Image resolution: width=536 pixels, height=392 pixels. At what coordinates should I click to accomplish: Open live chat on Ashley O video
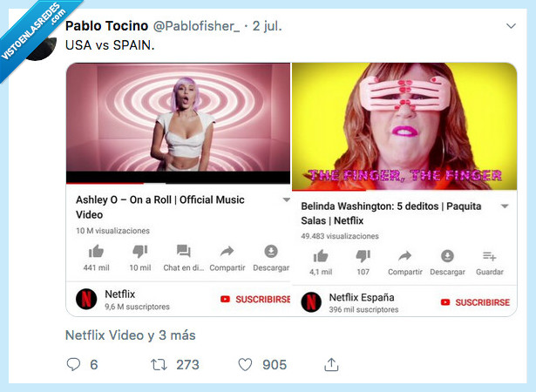click(183, 252)
